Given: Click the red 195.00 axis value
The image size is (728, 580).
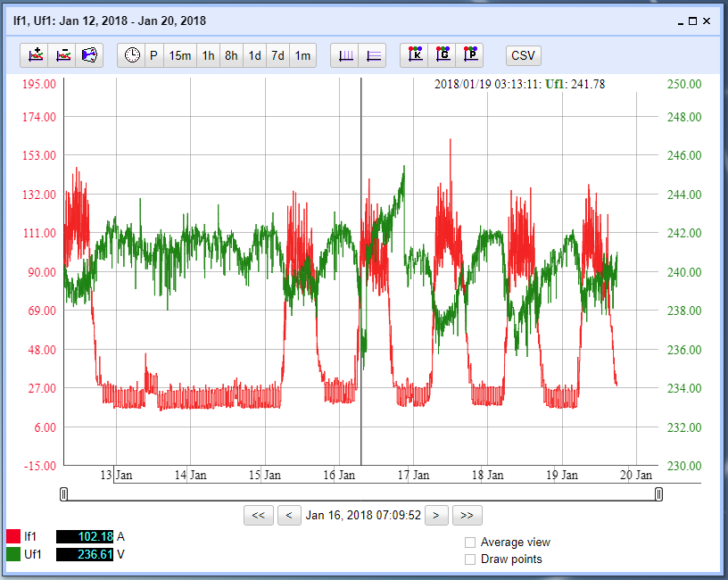Looking at the screenshot, I should 39,84.
